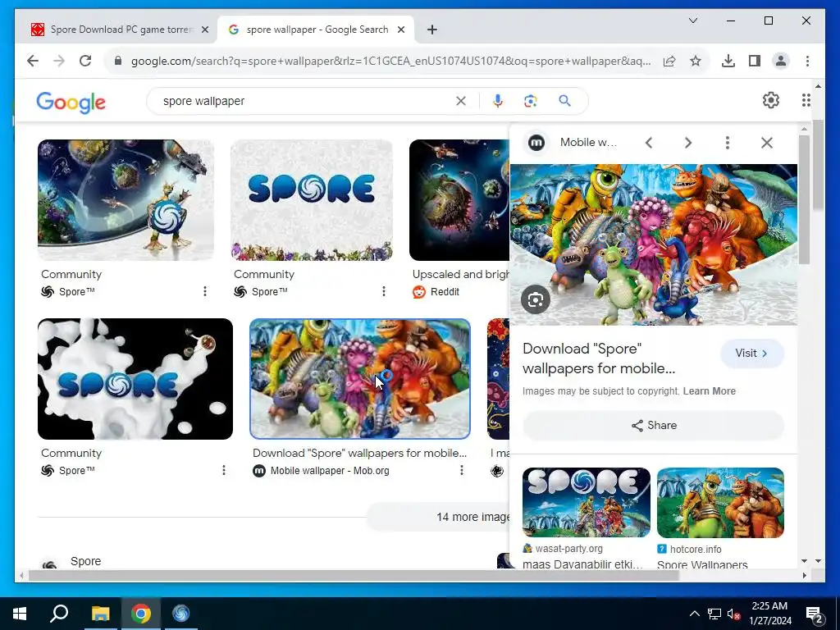Viewport: 840px width, 630px height.
Task: Open the Reddit upscaled planet thumbnail
Action: tap(459, 200)
